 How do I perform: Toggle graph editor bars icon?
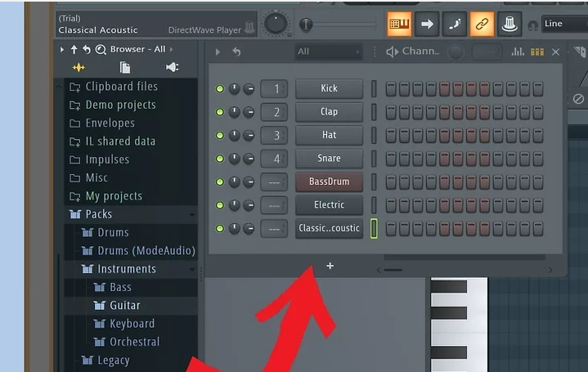coord(518,52)
